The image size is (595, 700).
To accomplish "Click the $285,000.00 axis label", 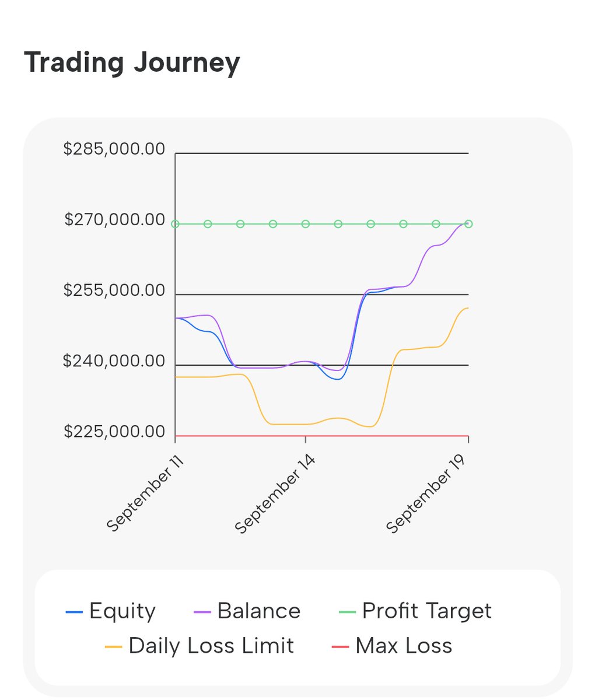I will coord(114,149).
